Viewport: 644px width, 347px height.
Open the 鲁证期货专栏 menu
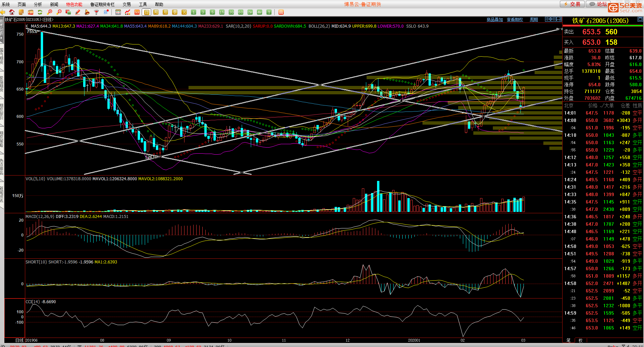pyautogui.click(x=102, y=4)
